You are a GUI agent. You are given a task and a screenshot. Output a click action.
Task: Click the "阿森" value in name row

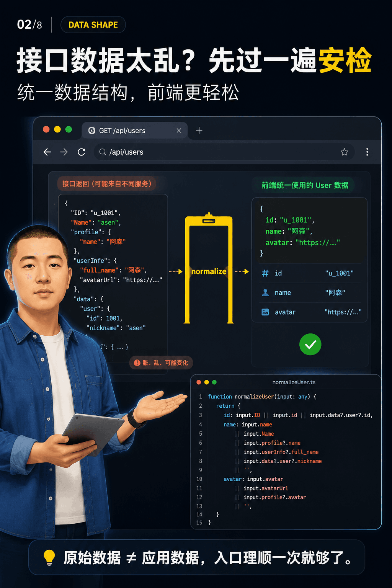tap(335, 292)
